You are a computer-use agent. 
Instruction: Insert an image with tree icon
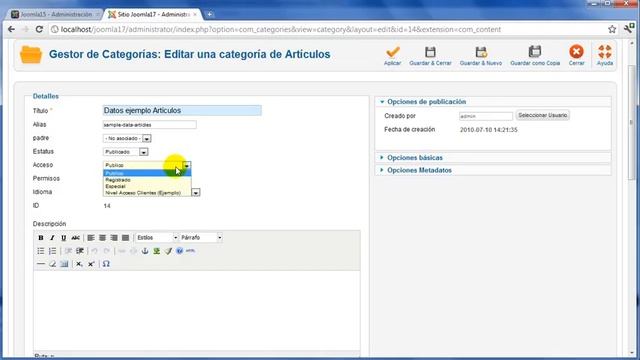pos(156,251)
